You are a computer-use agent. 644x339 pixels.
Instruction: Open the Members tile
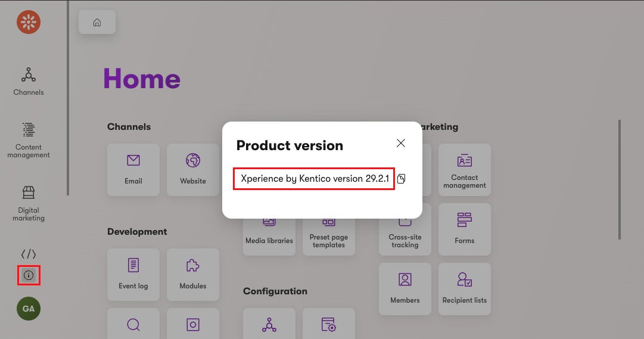[405, 288]
